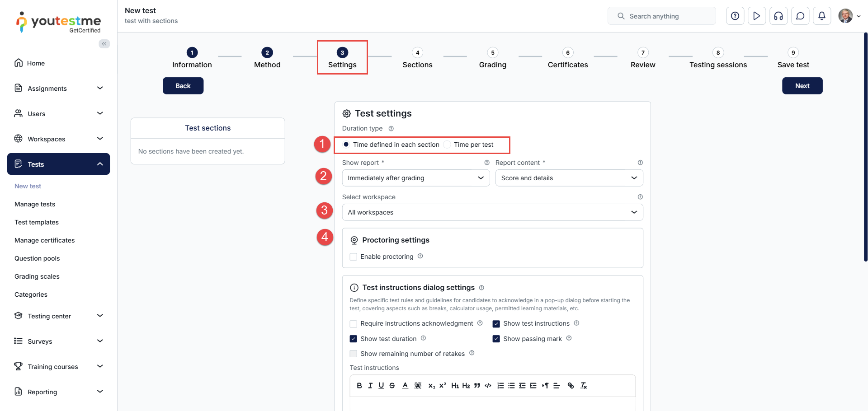Click the headset support icon
The height and width of the screenshot is (411, 868).
[778, 16]
